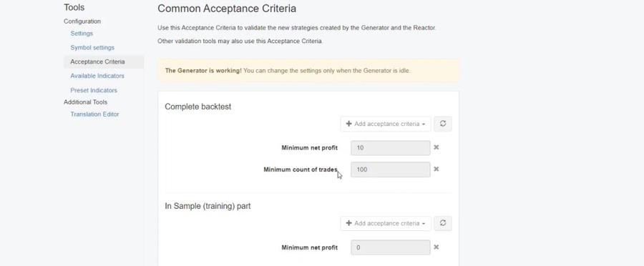
Task: Open the Settings page in sidebar
Action: click(x=82, y=33)
